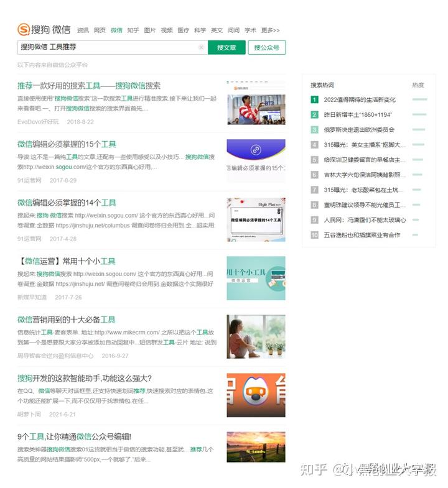Click gray rank badge number 5
This screenshot has height=488, width=448.
(314, 160)
